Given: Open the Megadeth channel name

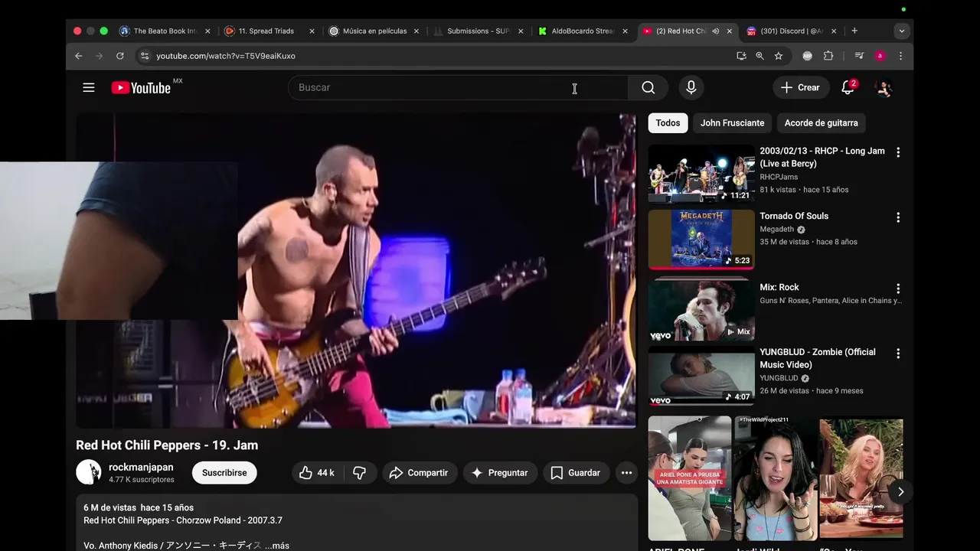Looking at the screenshot, I should click(x=776, y=230).
